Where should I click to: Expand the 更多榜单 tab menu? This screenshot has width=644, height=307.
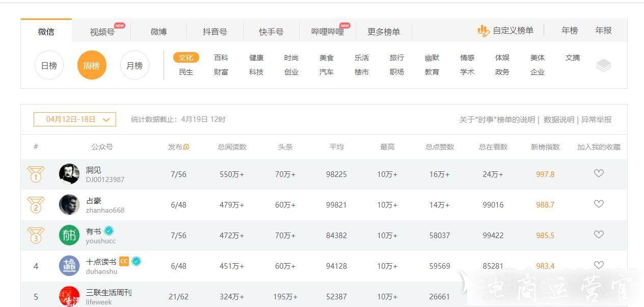pyautogui.click(x=384, y=32)
